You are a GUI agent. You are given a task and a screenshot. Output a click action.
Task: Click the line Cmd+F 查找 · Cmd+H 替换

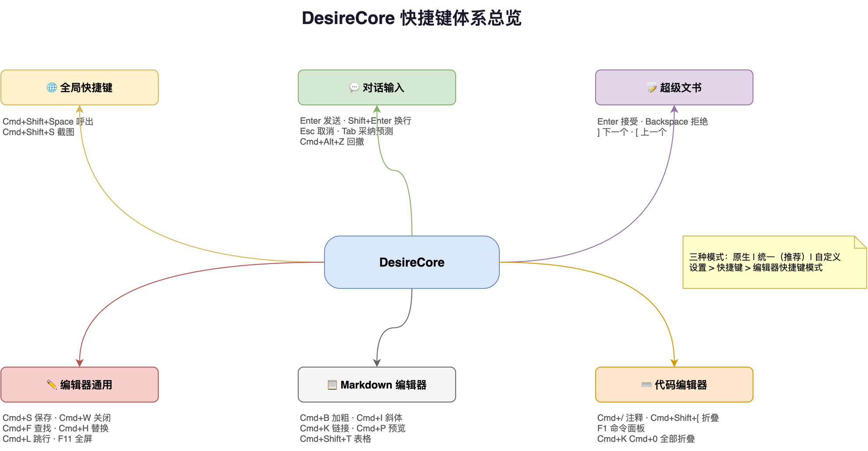(x=56, y=428)
